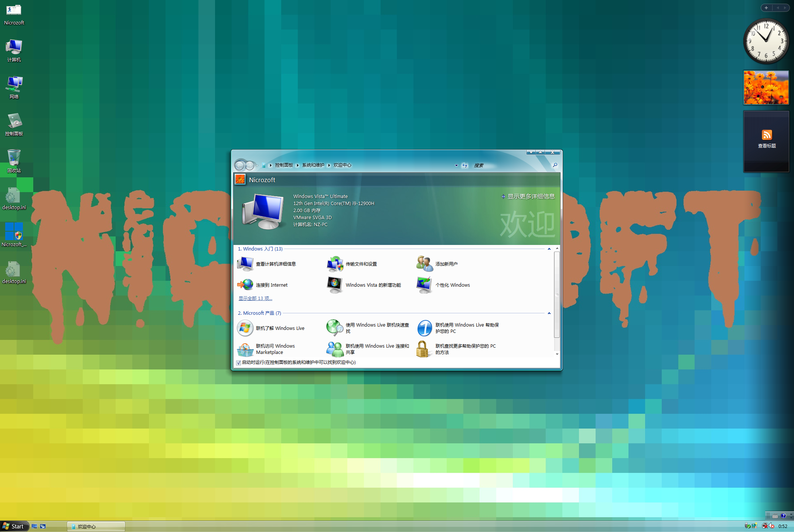Click the 显示全部 13 项 link
This screenshot has height=532, width=794.
click(x=255, y=299)
